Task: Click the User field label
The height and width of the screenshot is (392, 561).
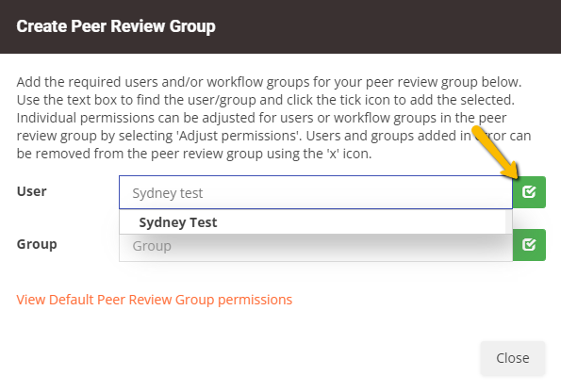Action: pyautogui.click(x=31, y=191)
